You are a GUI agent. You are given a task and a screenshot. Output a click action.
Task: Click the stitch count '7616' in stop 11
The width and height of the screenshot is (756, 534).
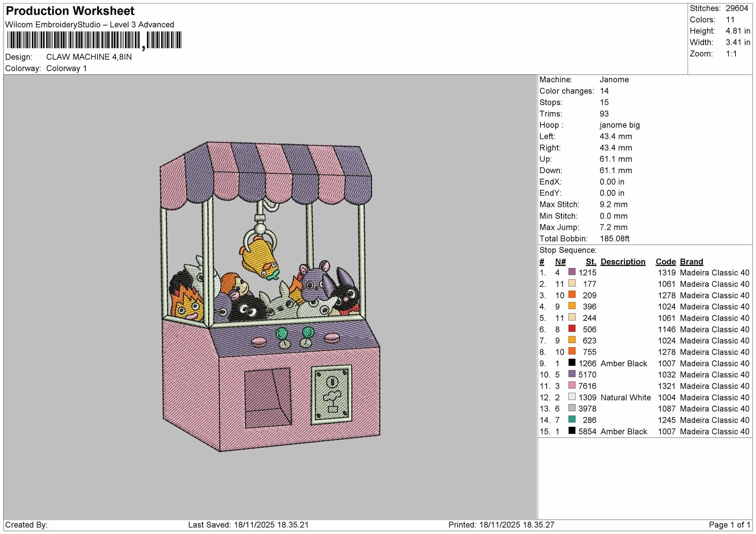pyautogui.click(x=587, y=386)
